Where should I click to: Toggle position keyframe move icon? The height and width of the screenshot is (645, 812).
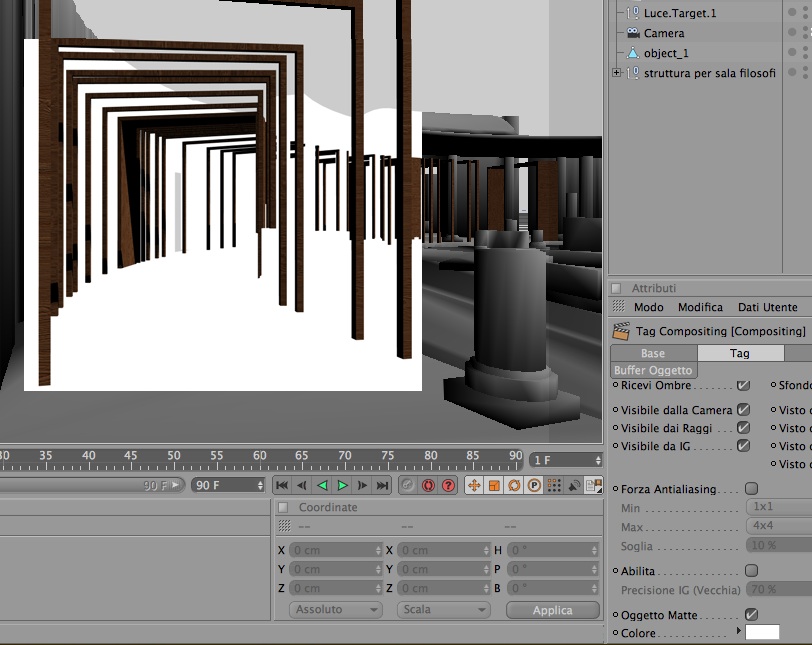[474, 486]
